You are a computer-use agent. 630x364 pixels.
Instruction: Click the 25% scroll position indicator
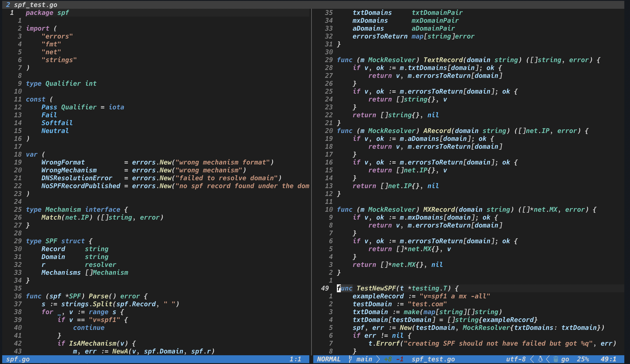tap(583, 359)
